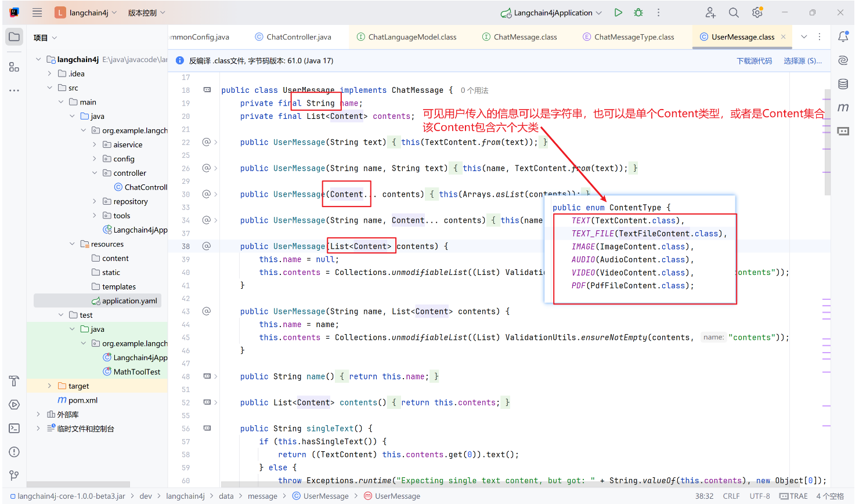Open the langchain4j project dropdown
This screenshot has height=504, width=859.
click(86, 12)
